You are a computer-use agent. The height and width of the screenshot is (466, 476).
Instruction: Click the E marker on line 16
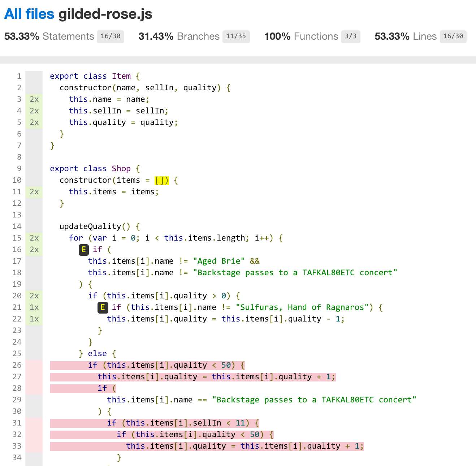click(x=83, y=250)
